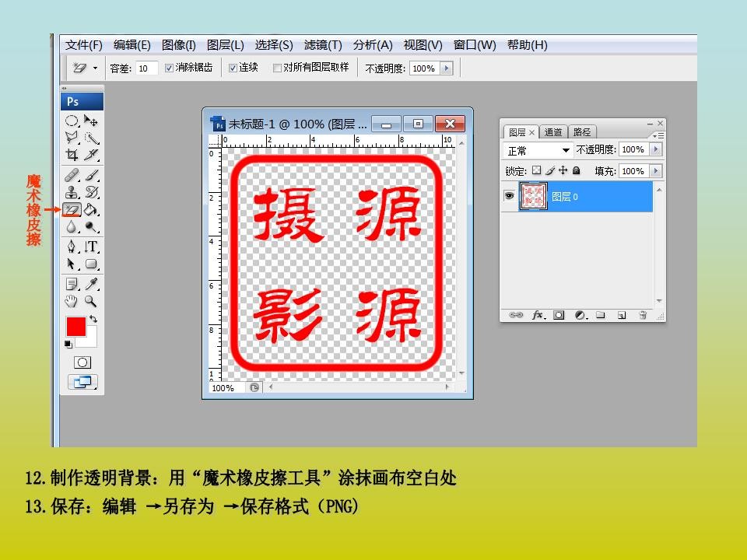Choose the Clone Stamp tool
Image resolution: width=747 pixels, height=560 pixels.
(x=72, y=192)
